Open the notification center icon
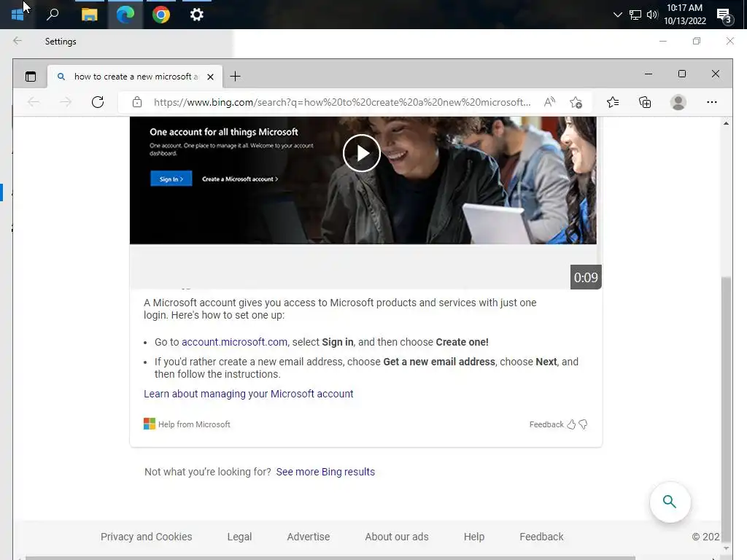Image resolution: width=747 pixels, height=560 pixels. click(x=724, y=16)
